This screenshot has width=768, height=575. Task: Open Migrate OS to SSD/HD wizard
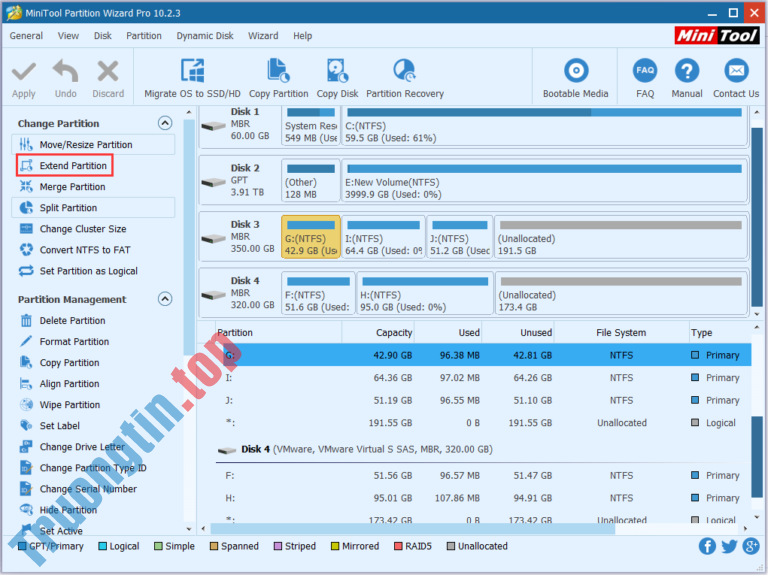192,78
